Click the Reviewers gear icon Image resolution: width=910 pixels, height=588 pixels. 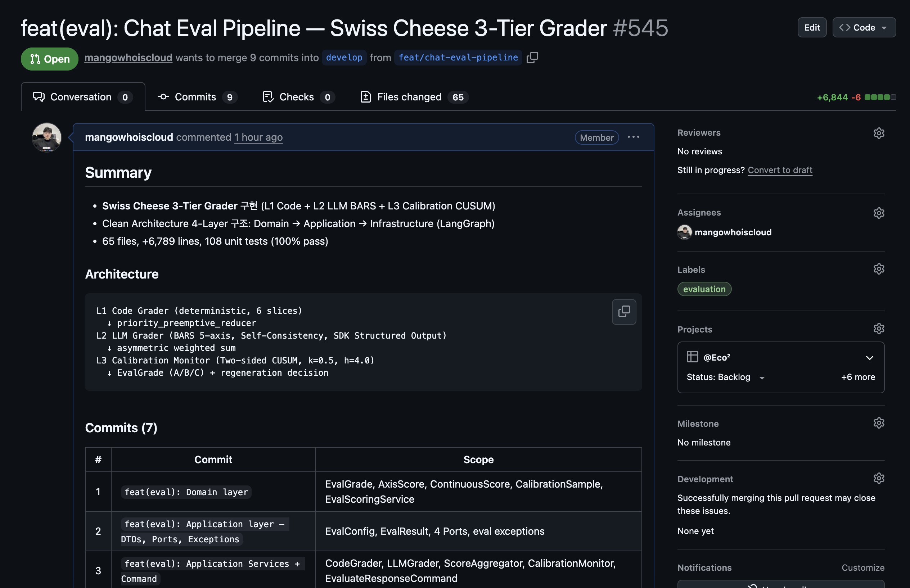coord(878,133)
